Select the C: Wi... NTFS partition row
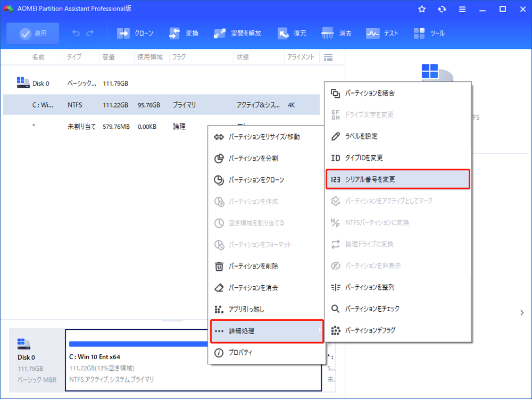Image resolution: width=532 pixels, height=399 pixels. [162, 105]
